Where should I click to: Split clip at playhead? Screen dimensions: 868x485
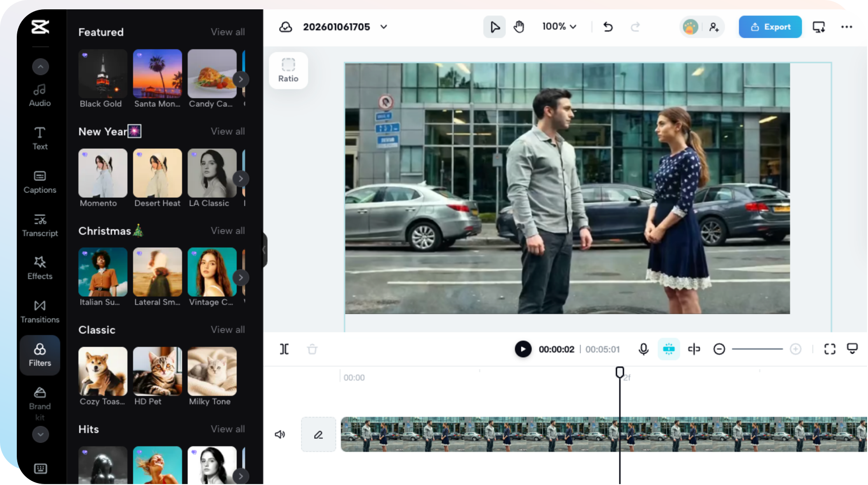284,349
